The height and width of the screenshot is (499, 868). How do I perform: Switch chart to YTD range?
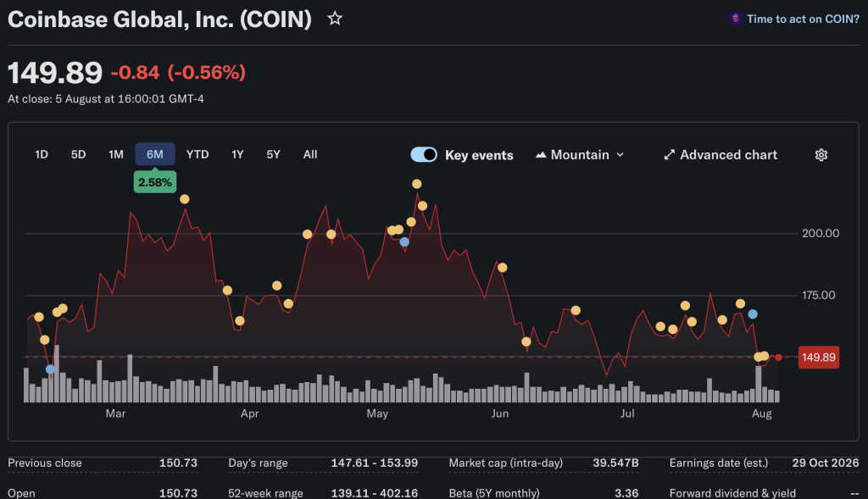(198, 154)
